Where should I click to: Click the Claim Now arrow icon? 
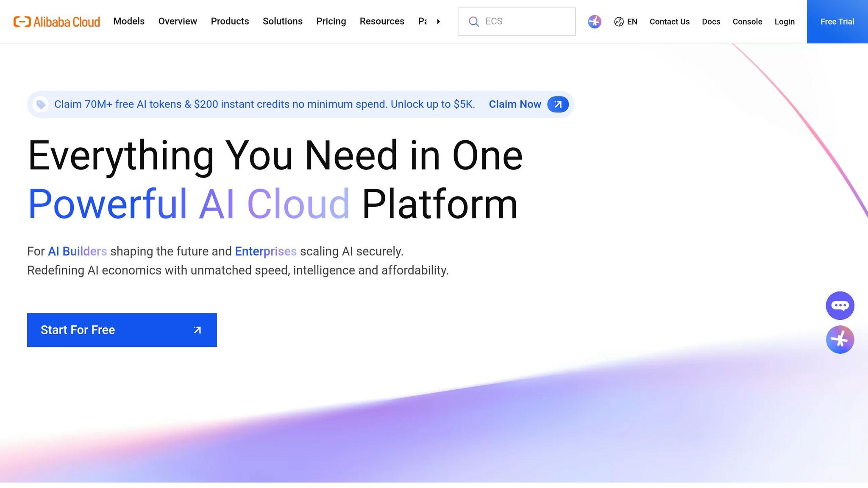pyautogui.click(x=558, y=104)
